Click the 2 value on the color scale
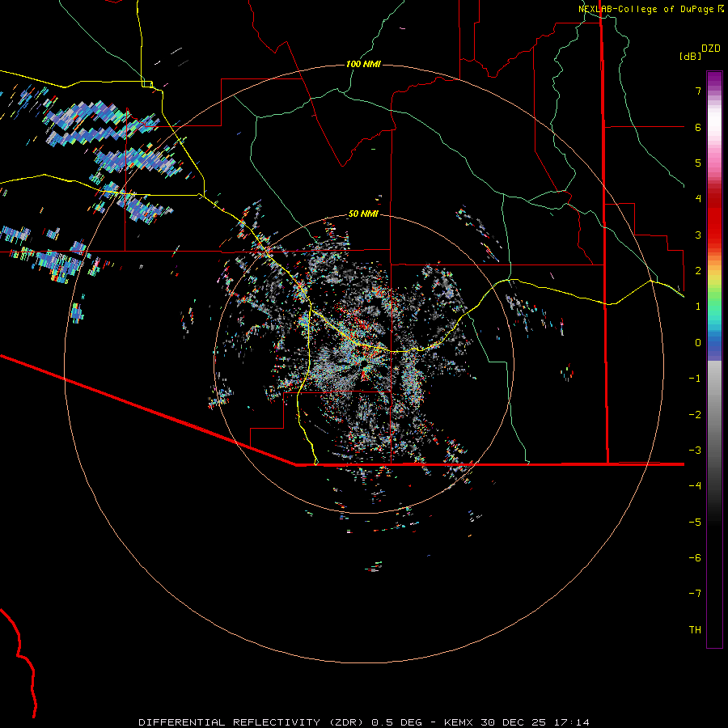Screen dimensions: 728x728 pyautogui.click(x=698, y=271)
